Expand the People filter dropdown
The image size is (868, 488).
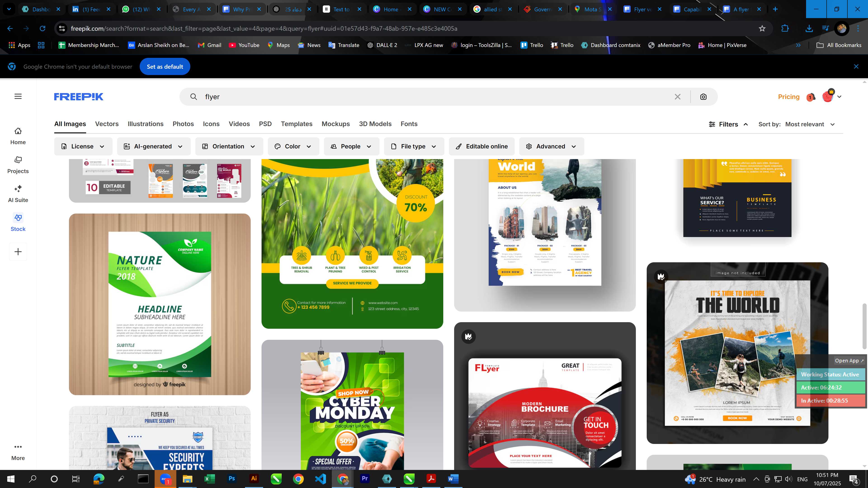[351, 146]
